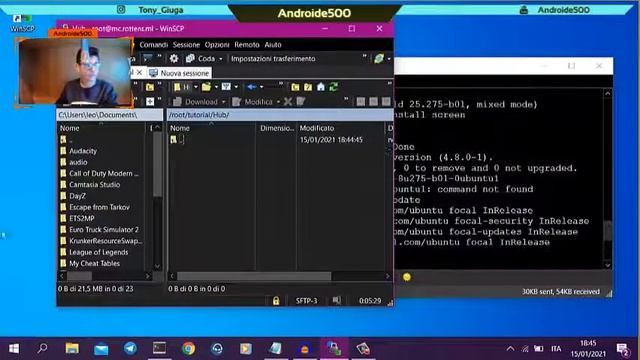
Task: Open dropdown next to the green globe icon
Action: tap(389, 59)
